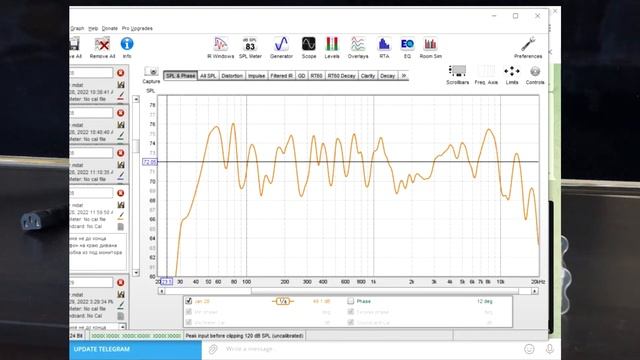The height and width of the screenshot is (360, 640).
Task: Open the signal Generator
Action: pos(281,47)
